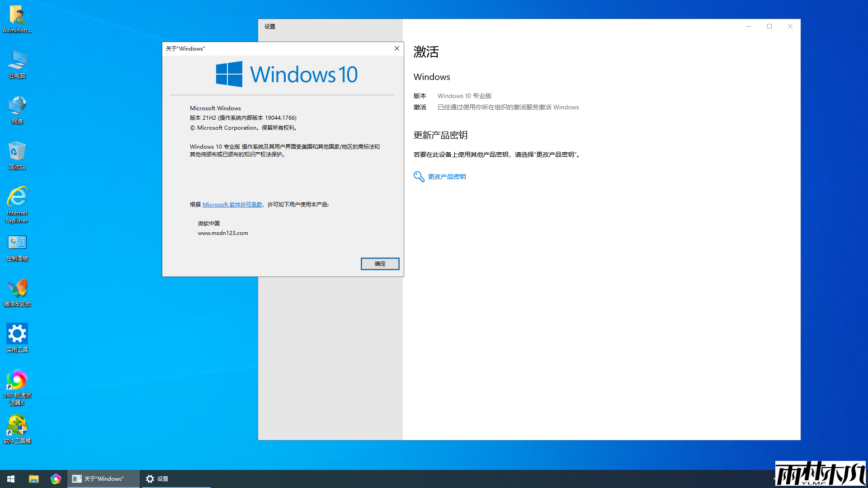The height and width of the screenshot is (488, 868).
Task: Select the 更改产品密钥 link
Action: pyautogui.click(x=447, y=176)
